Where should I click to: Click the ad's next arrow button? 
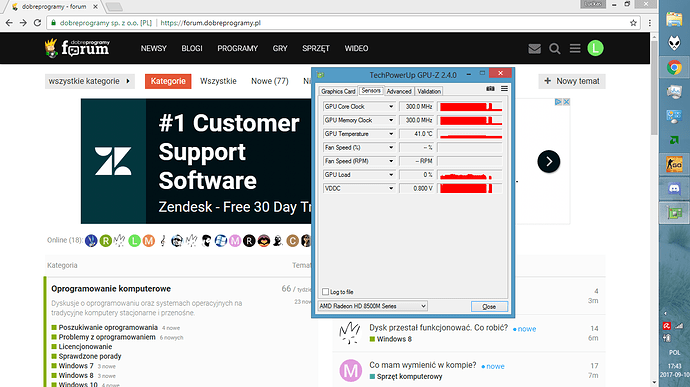tap(549, 162)
